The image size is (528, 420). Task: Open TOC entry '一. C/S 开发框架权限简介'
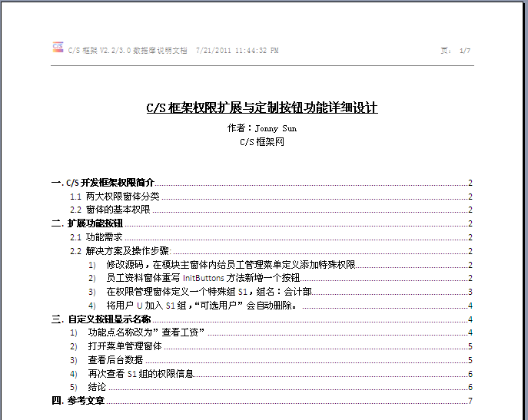[102, 183]
